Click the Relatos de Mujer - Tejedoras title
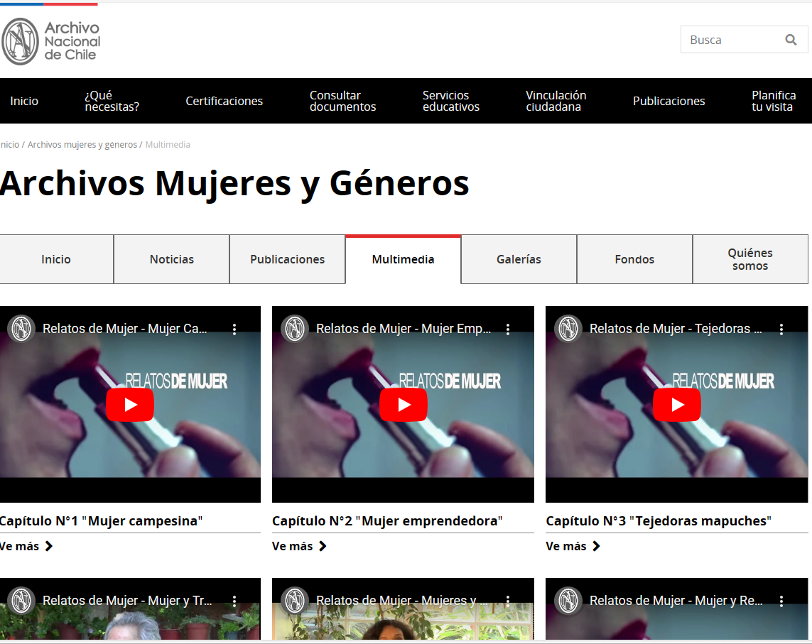The image size is (812, 644). click(676, 329)
